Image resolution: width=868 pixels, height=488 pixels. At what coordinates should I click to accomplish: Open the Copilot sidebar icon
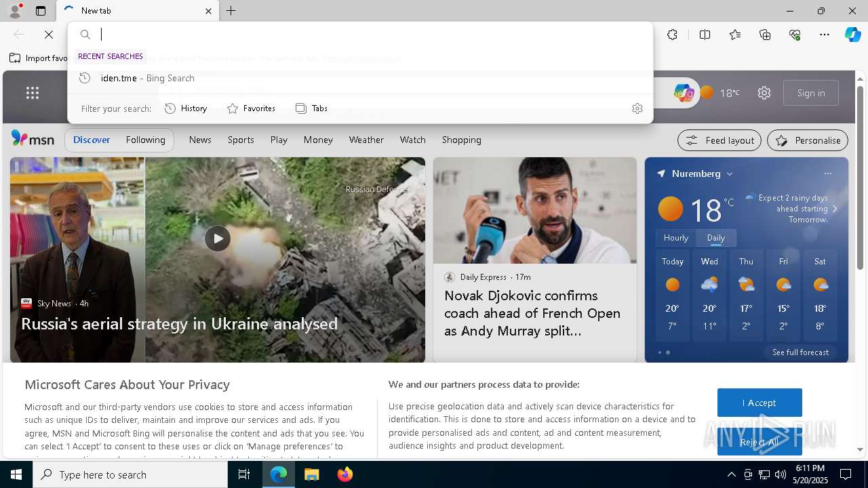[x=852, y=35]
